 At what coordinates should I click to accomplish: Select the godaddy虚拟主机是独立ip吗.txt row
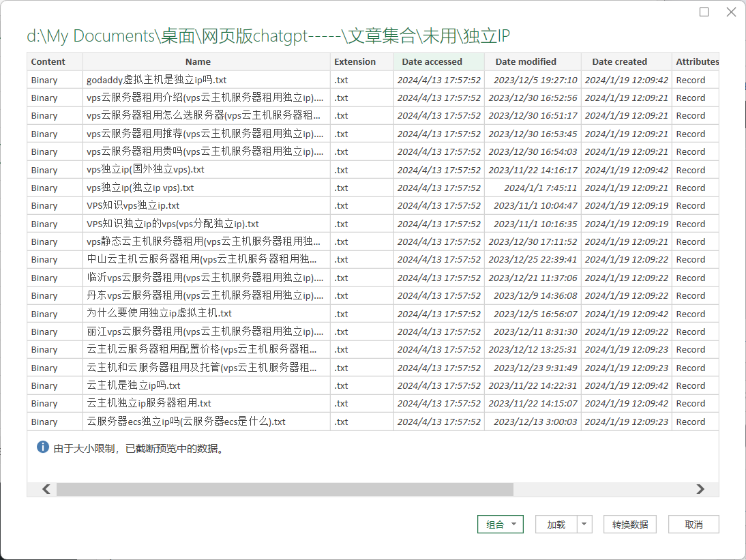157,80
